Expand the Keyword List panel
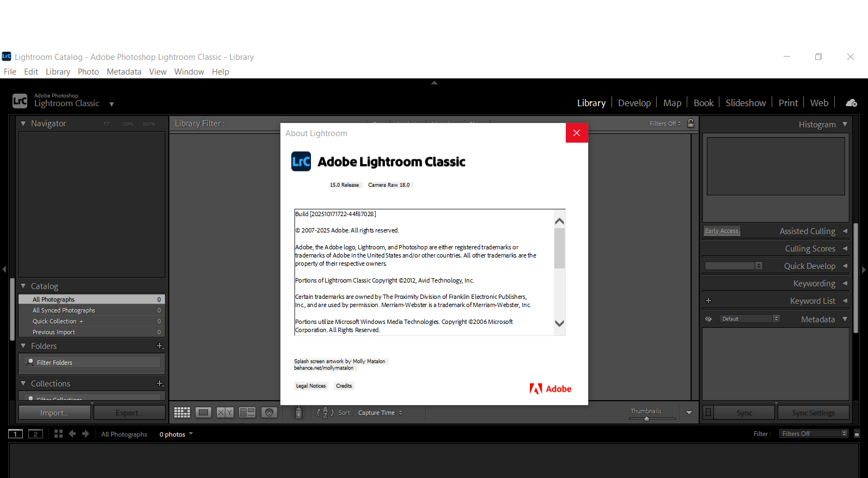 [845, 301]
